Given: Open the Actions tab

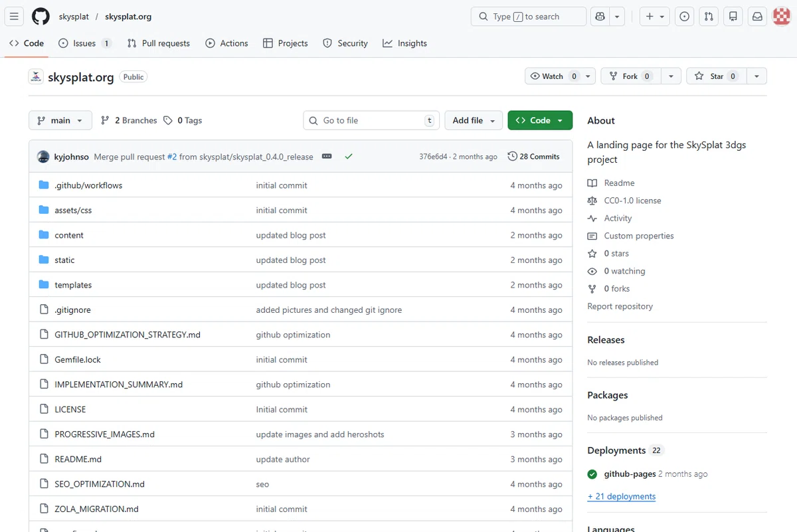Looking at the screenshot, I should pos(226,43).
